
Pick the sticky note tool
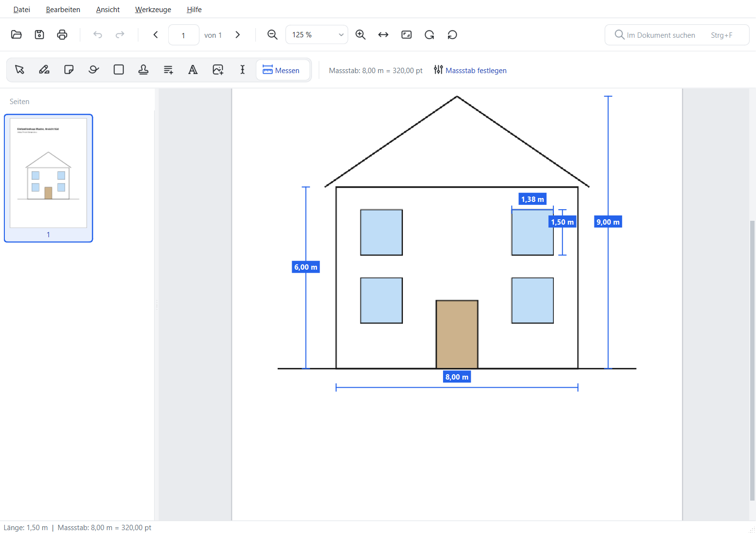click(69, 70)
